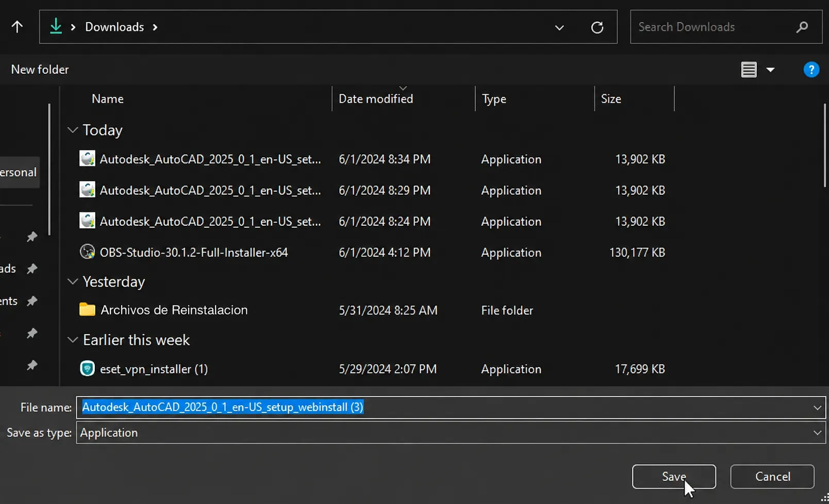The height and width of the screenshot is (504, 829).
Task: Select Archivos de Reinstalacion folder icon
Action: [x=87, y=309]
